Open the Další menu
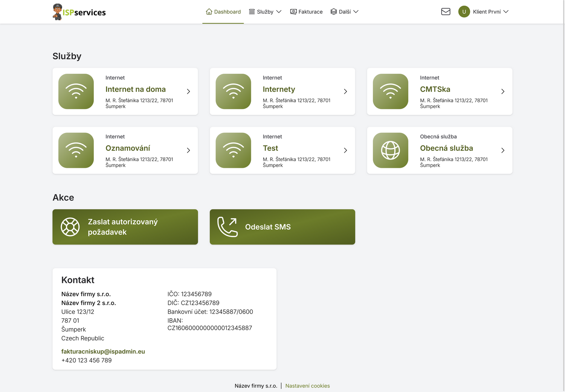Screen dimensions: 565x392 tap(344, 12)
